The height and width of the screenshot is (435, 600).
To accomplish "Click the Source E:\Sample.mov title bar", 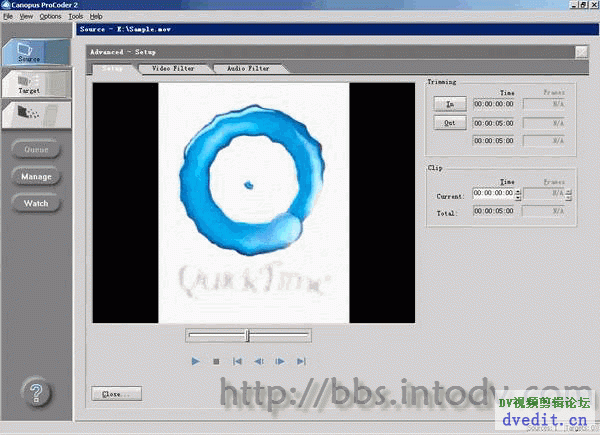I will point(338,29).
